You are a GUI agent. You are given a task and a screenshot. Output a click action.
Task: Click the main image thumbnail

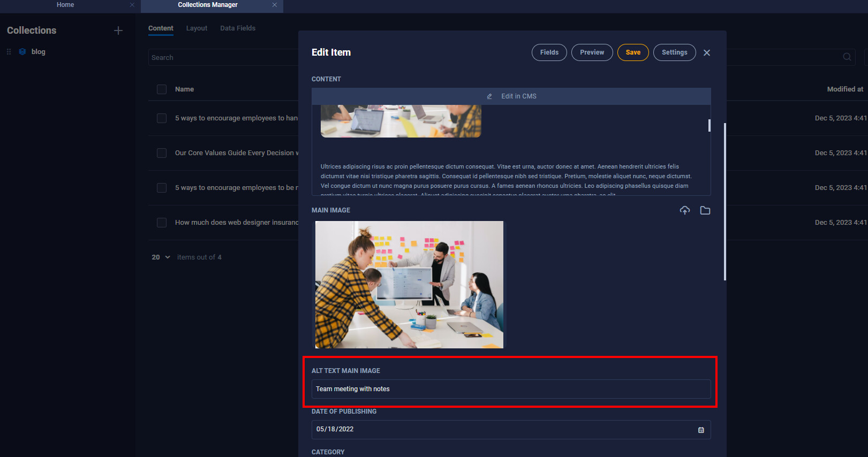(409, 285)
